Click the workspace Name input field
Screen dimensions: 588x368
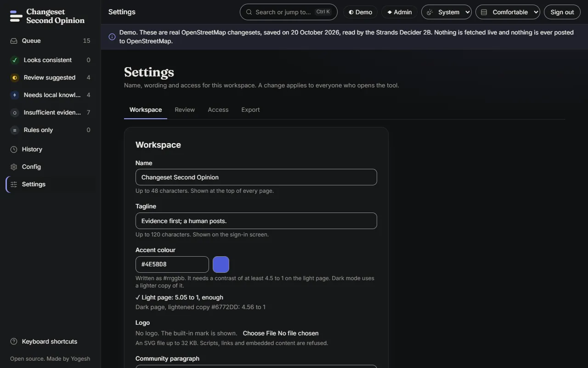coord(256,177)
